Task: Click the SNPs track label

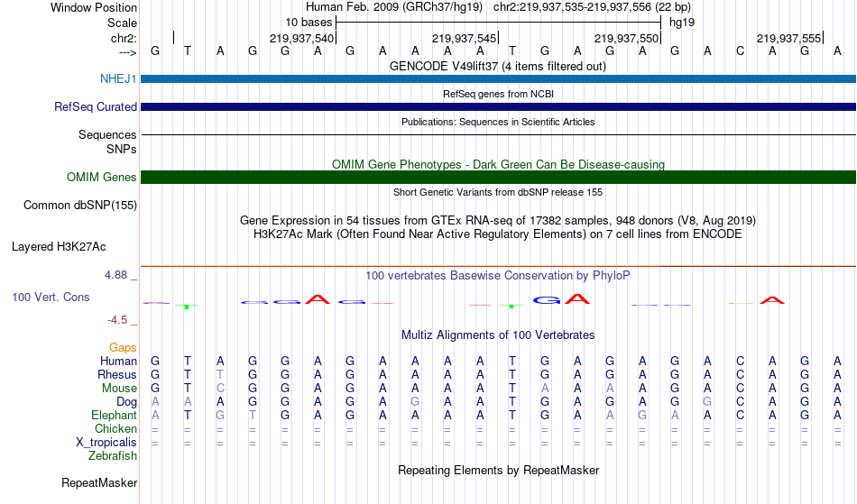Action: click(x=122, y=149)
